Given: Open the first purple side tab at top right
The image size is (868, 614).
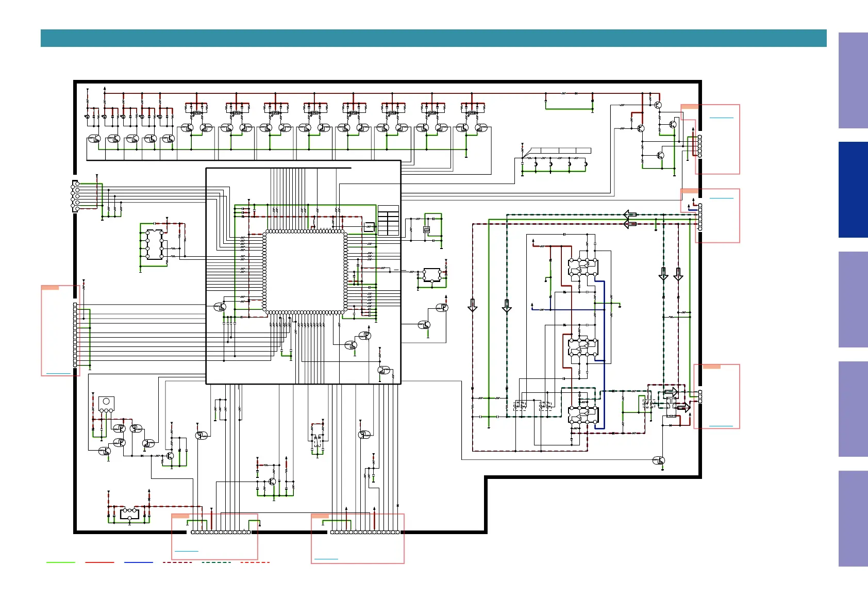Looking at the screenshot, I should [x=853, y=80].
